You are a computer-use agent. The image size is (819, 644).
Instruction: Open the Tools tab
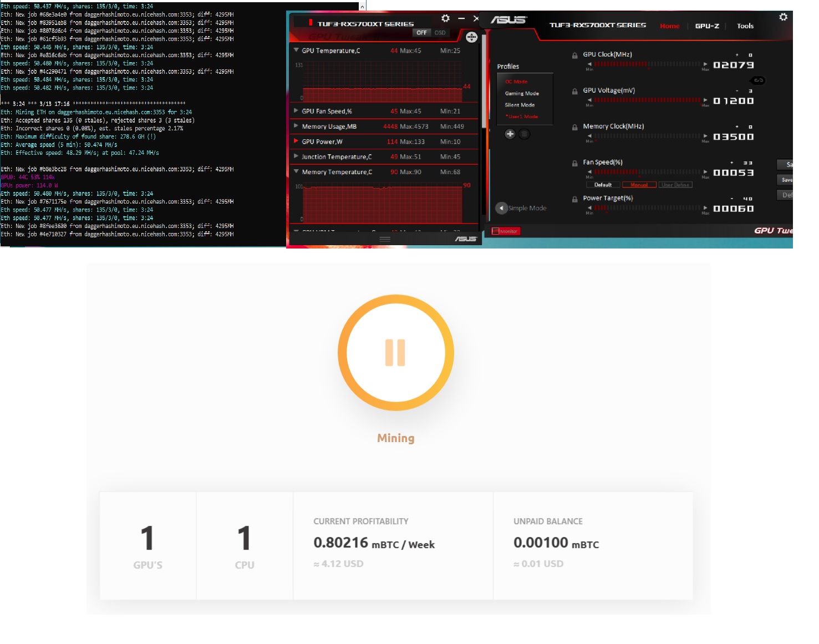(x=745, y=26)
